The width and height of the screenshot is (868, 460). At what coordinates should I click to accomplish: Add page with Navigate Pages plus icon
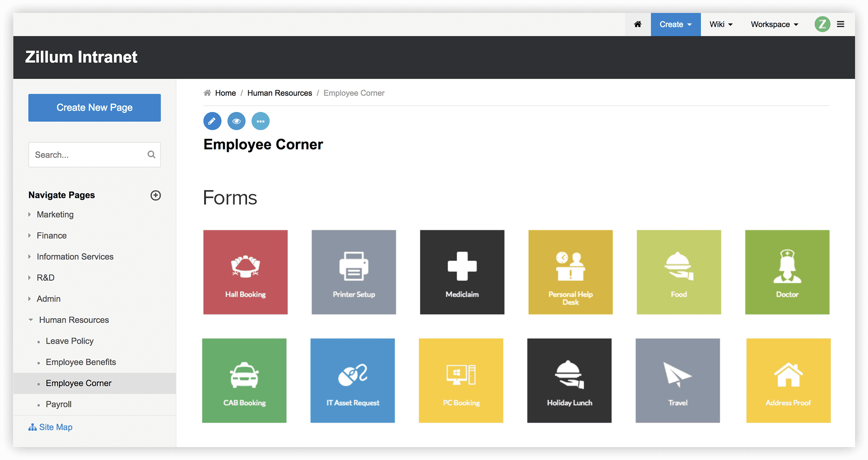(155, 195)
